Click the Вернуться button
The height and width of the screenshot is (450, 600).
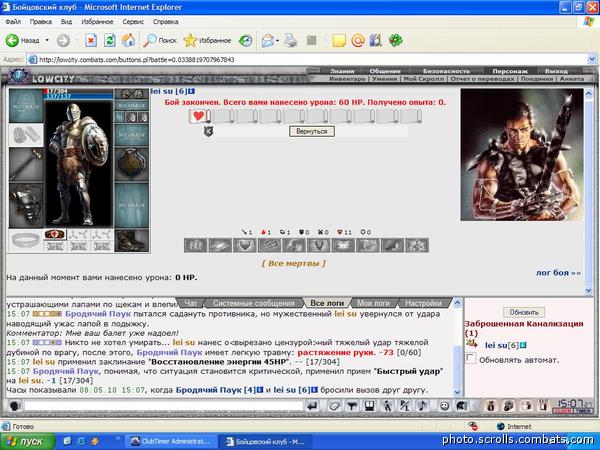coord(312,131)
